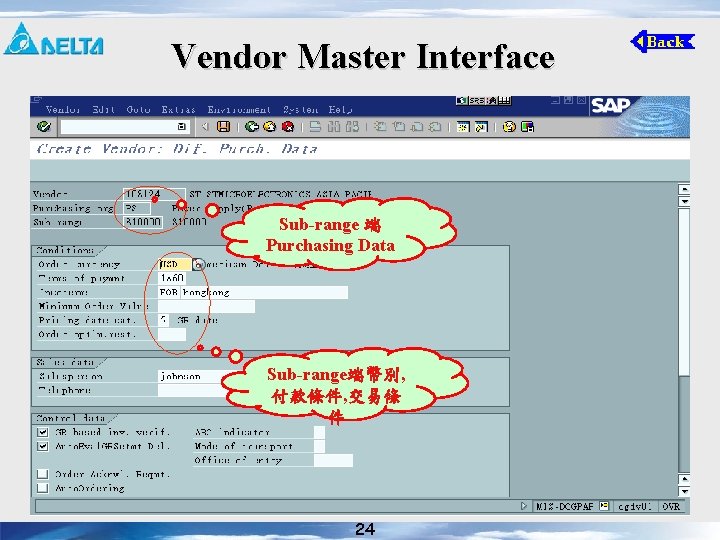Click the red Cancel toolbar icon
Image resolution: width=720 pixels, height=540 pixels.
(288, 127)
